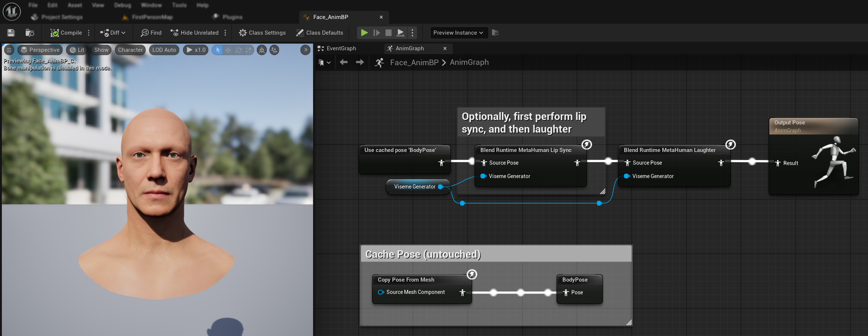The image size is (868, 336).
Task: Select the viewport Select mode tool
Action: [218, 50]
